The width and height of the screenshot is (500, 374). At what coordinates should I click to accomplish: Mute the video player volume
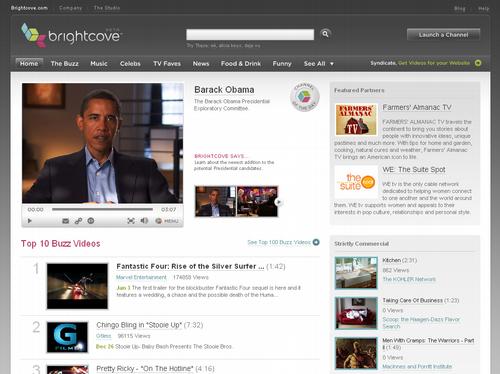144,221
